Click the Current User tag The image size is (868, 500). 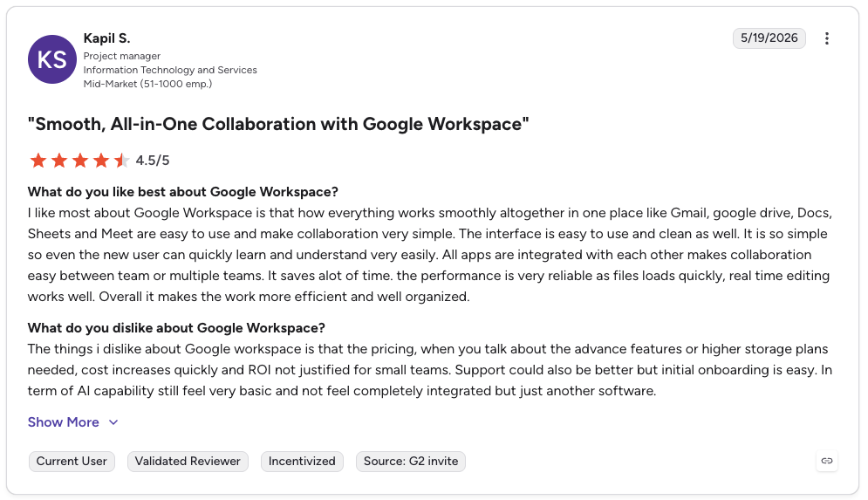coord(72,462)
